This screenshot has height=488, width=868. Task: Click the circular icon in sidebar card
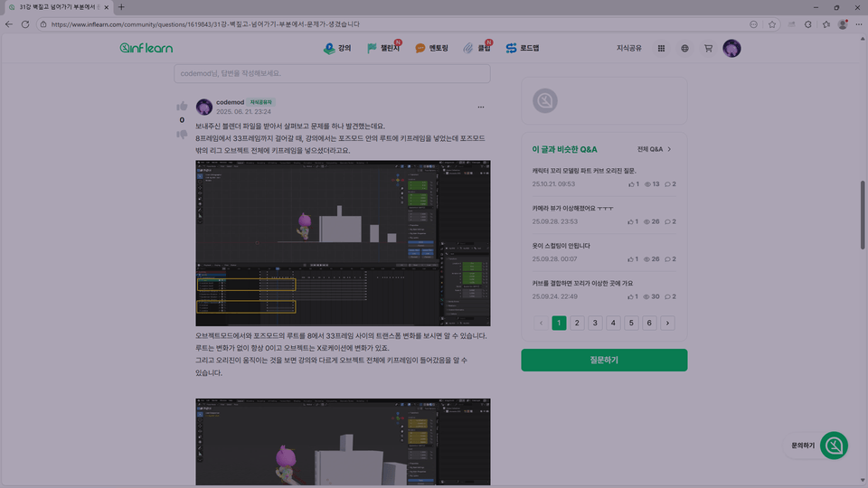tap(544, 100)
